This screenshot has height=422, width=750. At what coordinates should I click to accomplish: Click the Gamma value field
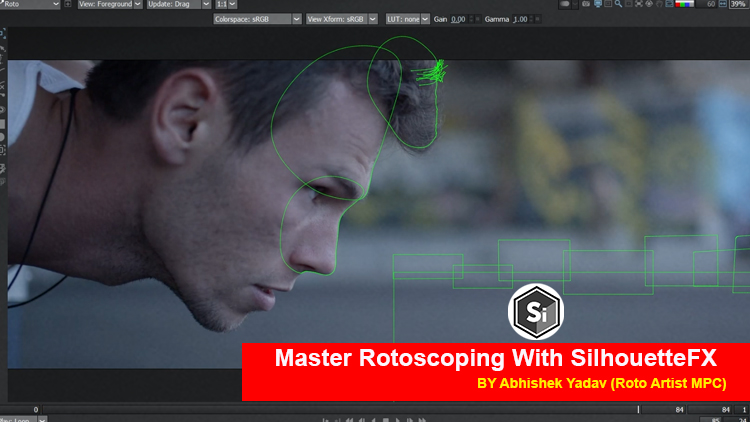[520, 19]
